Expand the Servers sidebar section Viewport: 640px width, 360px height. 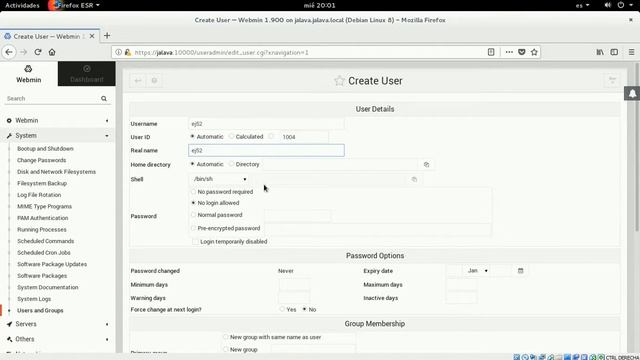57,324
